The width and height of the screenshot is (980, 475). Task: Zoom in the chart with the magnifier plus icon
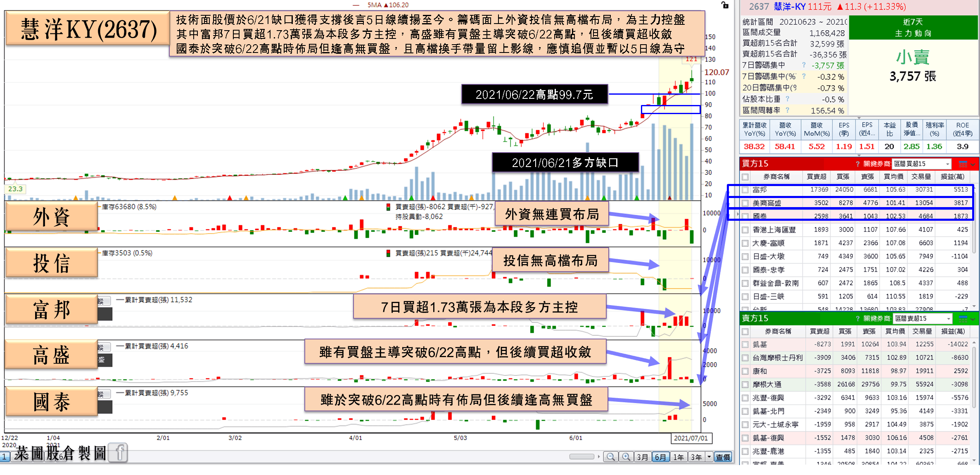(x=626, y=457)
